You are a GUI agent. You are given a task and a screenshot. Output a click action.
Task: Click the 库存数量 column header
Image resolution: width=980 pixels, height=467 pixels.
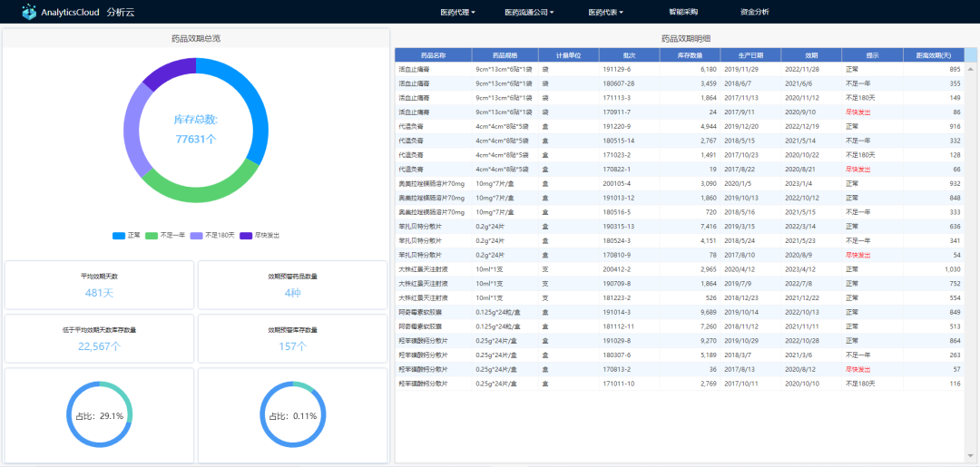click(x=690, y=55)
